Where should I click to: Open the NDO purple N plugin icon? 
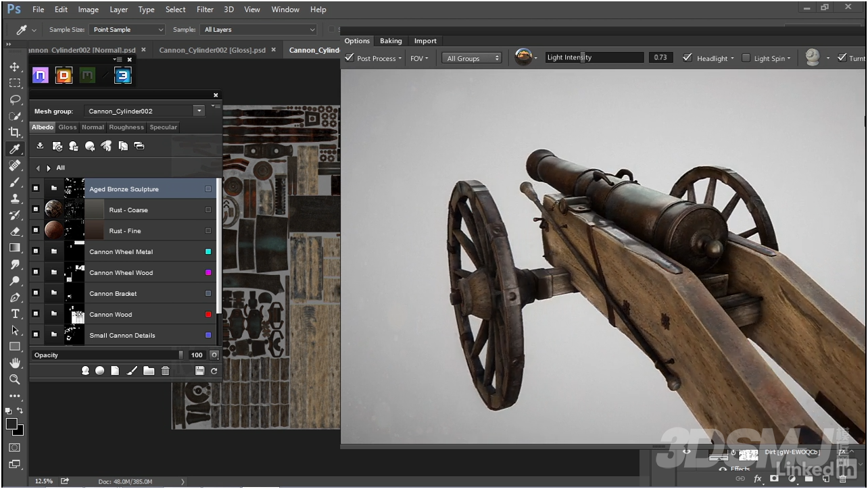point(41,76)
